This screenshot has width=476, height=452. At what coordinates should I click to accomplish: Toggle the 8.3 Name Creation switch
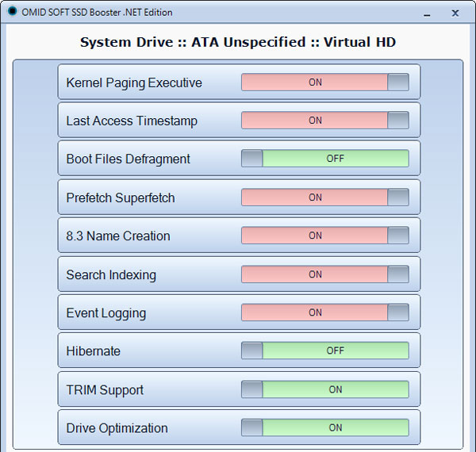tap(325, 236)
